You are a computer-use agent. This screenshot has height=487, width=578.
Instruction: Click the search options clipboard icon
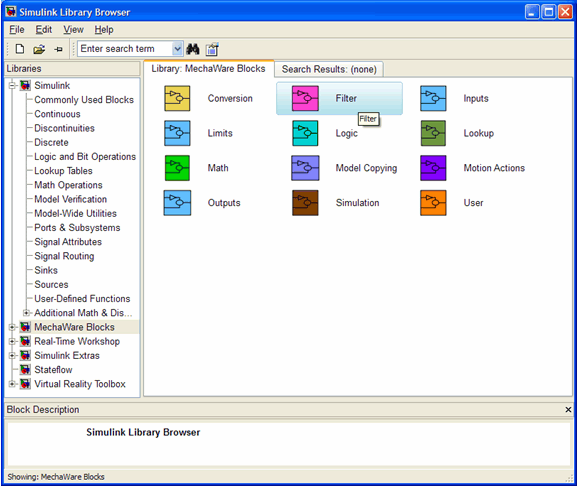pos(212,49)
